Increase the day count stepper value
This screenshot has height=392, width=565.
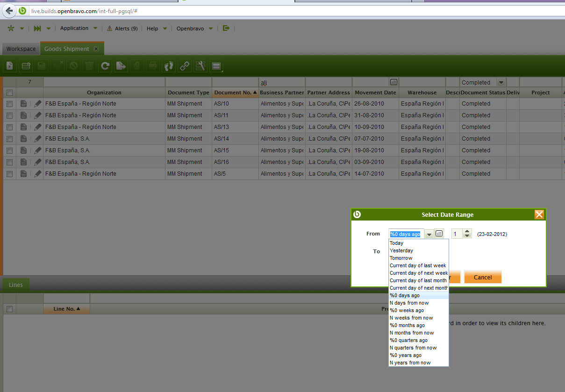click(467, 231)
